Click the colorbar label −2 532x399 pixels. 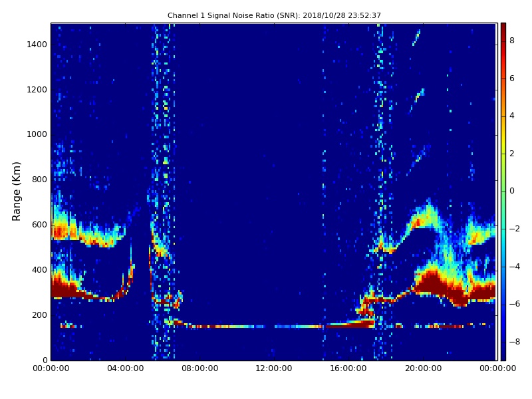pyautogui.click(x=515, y=229)
